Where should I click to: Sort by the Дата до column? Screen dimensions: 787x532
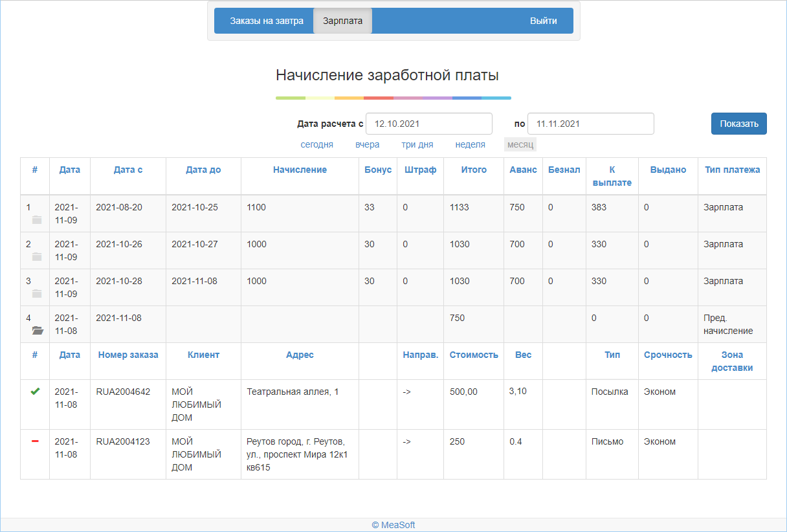[203, 170]
